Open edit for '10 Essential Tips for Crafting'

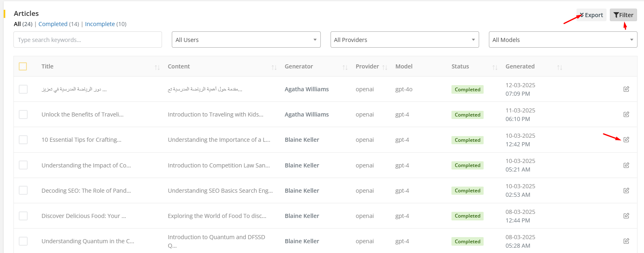pos(626,140)
